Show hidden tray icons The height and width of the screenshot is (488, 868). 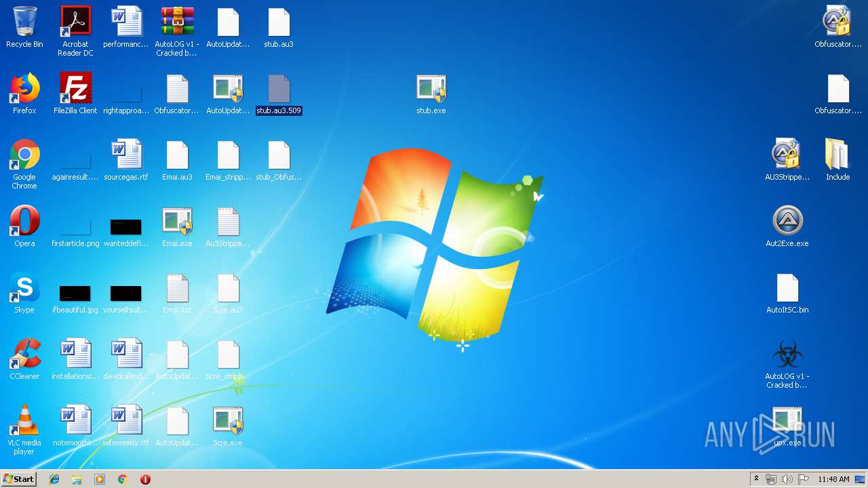(757, 479)
